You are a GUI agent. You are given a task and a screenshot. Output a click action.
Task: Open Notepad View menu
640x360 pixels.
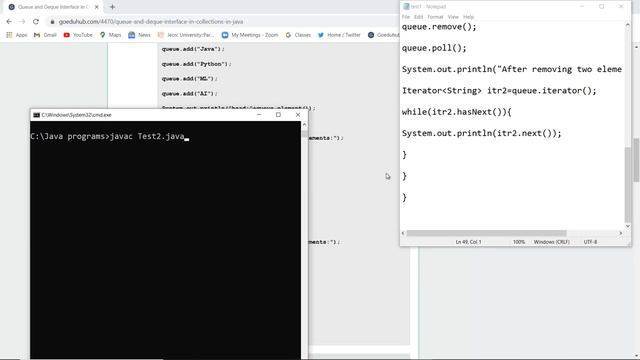tap(453, 17)
